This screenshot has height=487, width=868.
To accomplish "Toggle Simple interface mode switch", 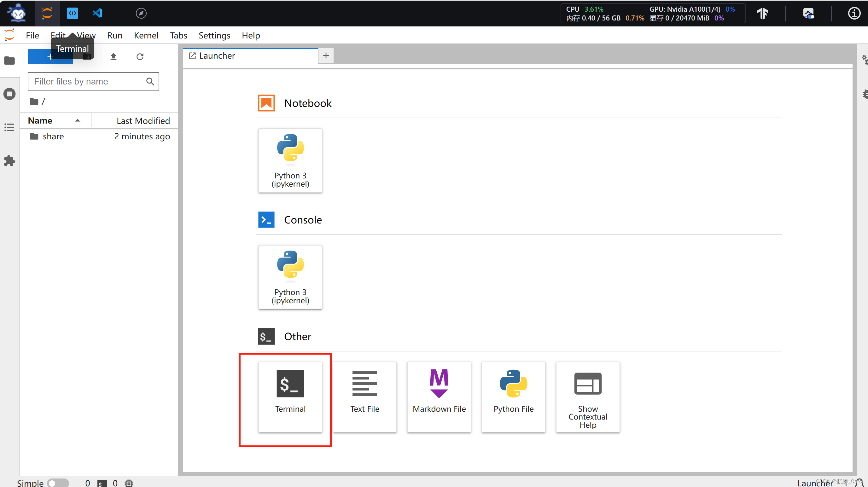I will (x=58, y=483).
